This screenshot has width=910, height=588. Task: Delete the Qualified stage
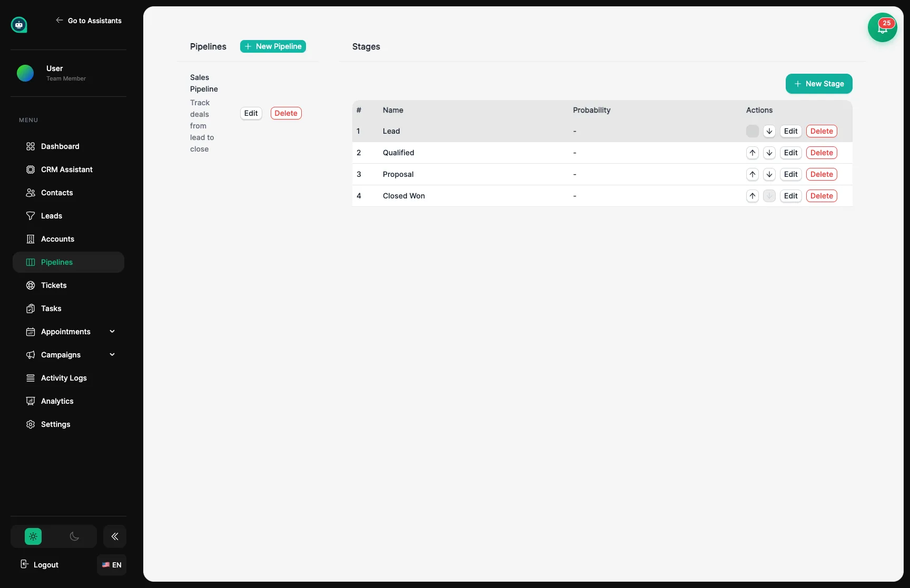pyautogui.click(x=822, y=153)
